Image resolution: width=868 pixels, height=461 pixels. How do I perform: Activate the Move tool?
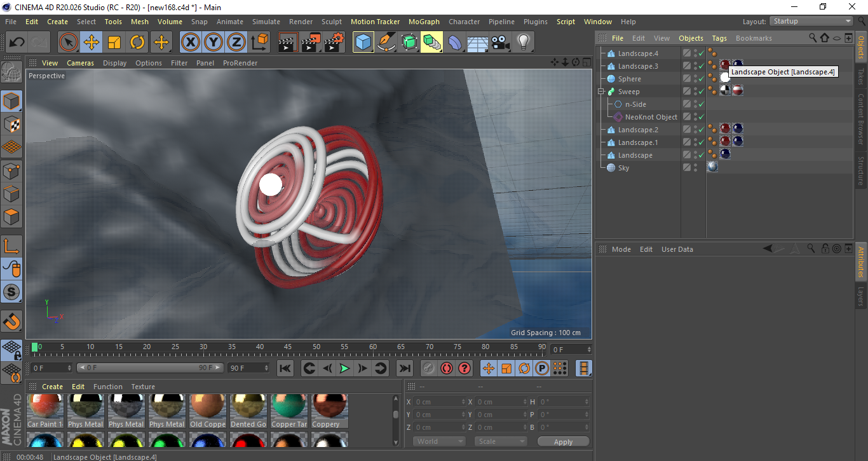click(x=92, y=43)
